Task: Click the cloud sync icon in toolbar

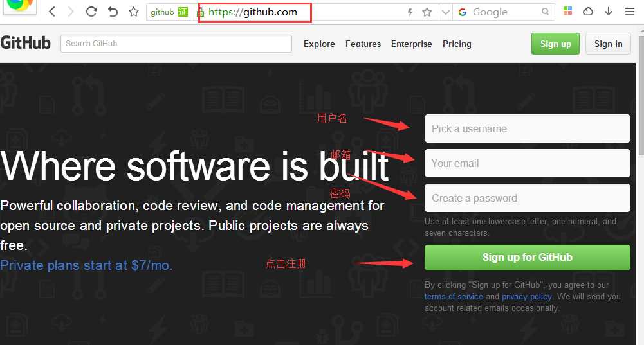Action: click(x=588, y=12)
